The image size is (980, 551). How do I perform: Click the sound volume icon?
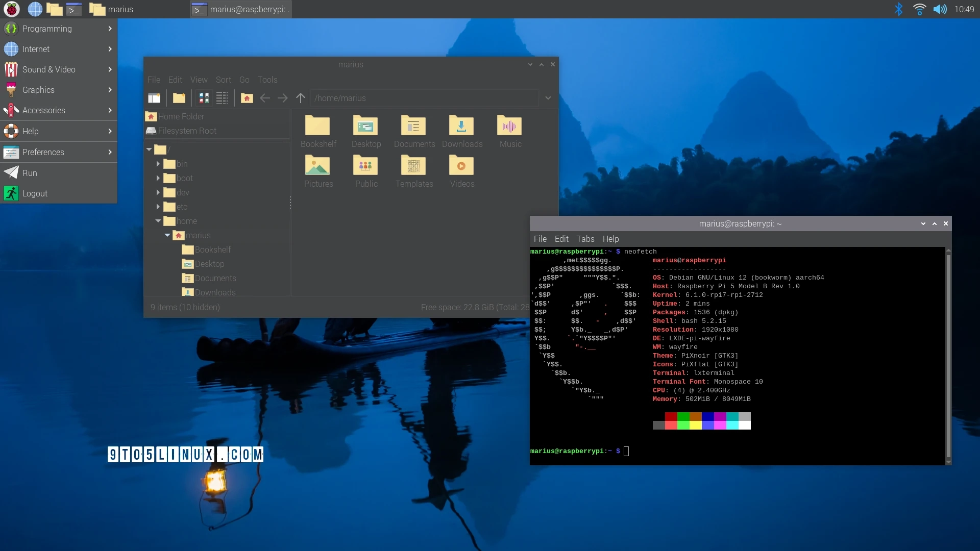pos(940,9)
